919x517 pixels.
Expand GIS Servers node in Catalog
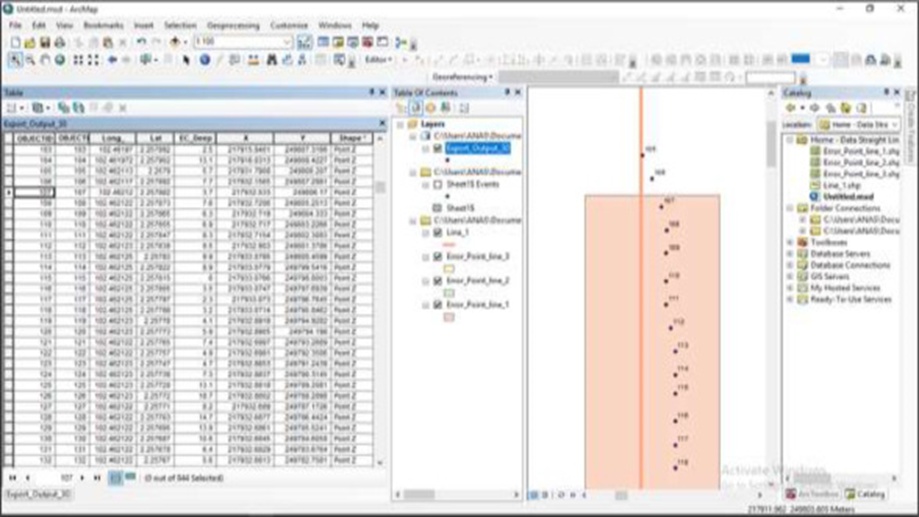pos(789,276)
